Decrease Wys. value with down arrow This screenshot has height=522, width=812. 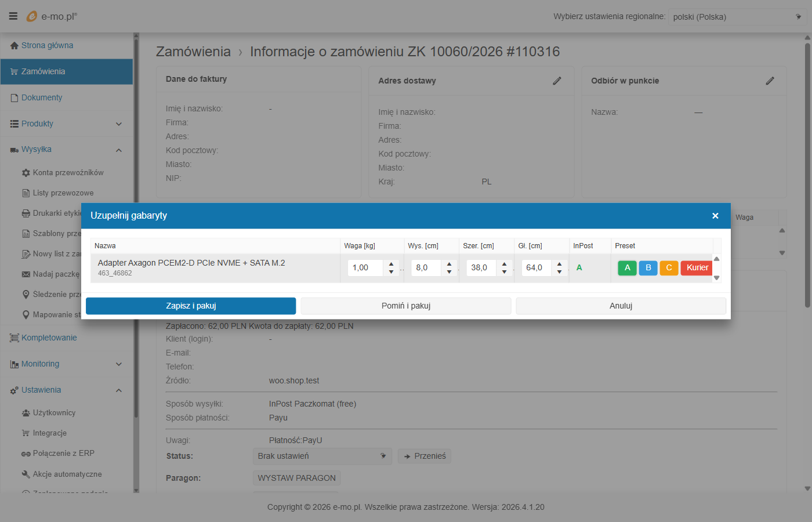(x=449, y=272)
